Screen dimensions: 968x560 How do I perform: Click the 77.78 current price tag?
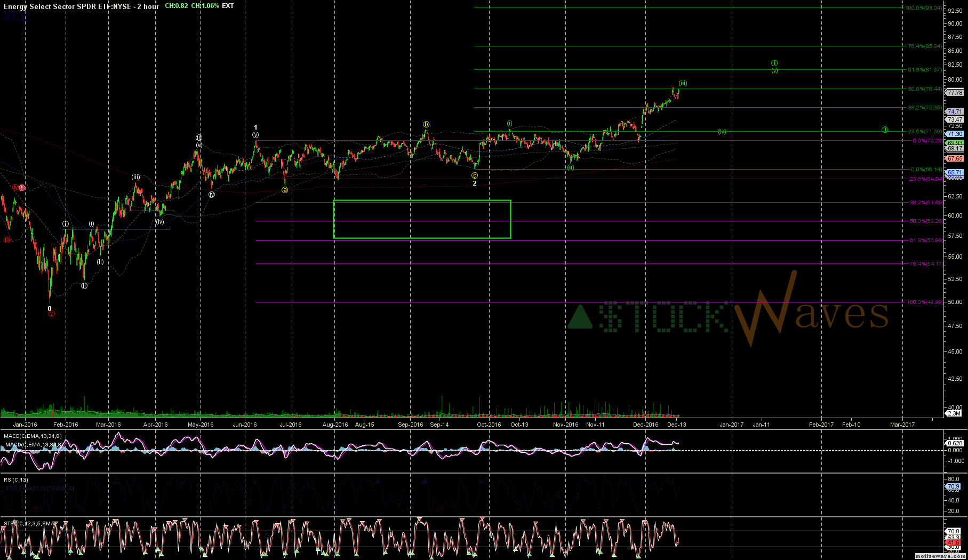(954, 93)
